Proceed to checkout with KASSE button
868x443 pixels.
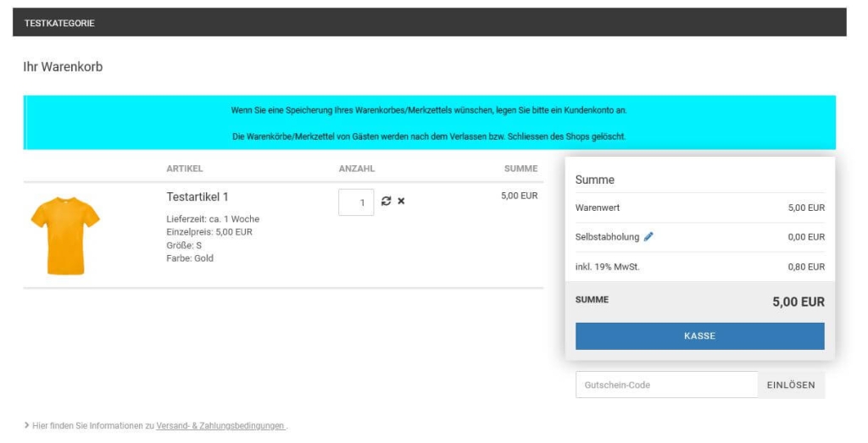699,336
